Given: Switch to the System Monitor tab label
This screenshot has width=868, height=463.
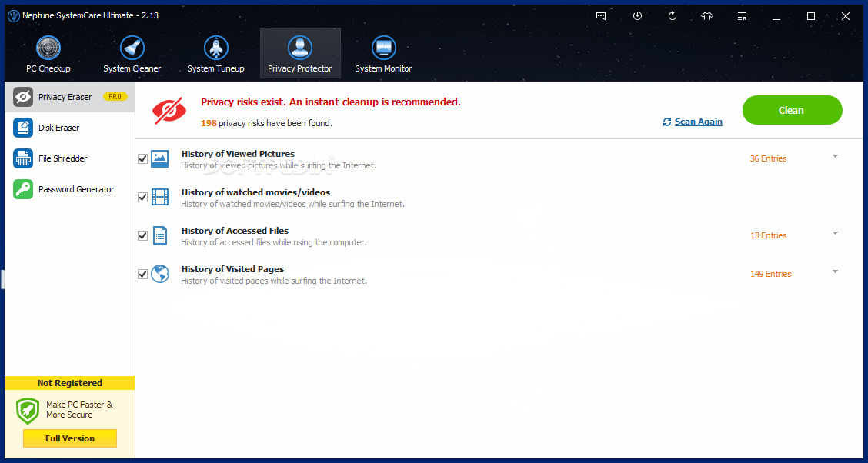Looking at the screenshot, I should click(x=384, y=68).
